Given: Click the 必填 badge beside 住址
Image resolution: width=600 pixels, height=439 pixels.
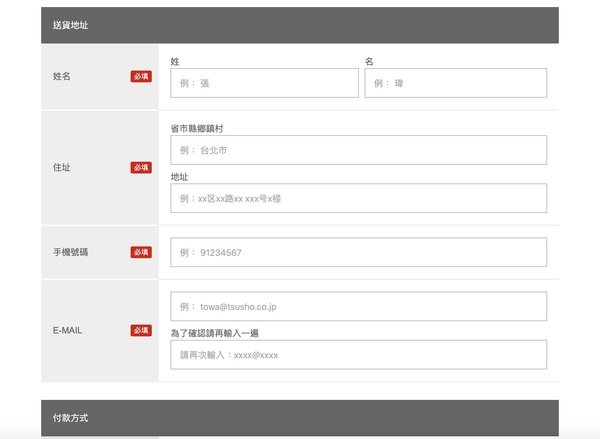Looking at the screenshot, I should pos(141,168).
